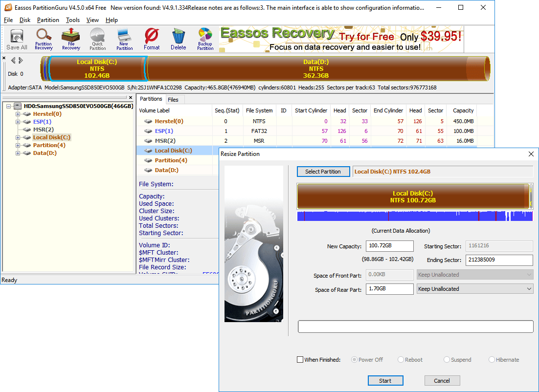Image resolution: width=539 pixels, height=392 pixels.
Task: Select Local Disk(C:) segment in disk map
Action: click(97, 69)
